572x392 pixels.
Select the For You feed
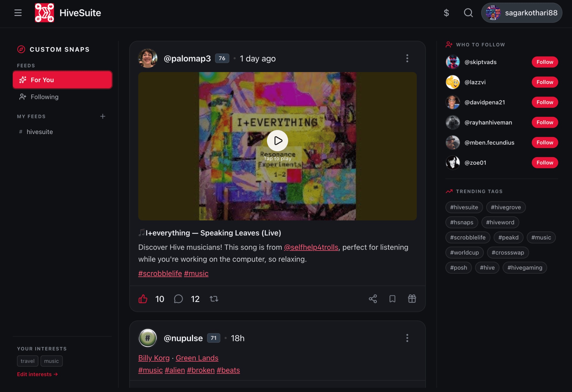tap(63, 80)
